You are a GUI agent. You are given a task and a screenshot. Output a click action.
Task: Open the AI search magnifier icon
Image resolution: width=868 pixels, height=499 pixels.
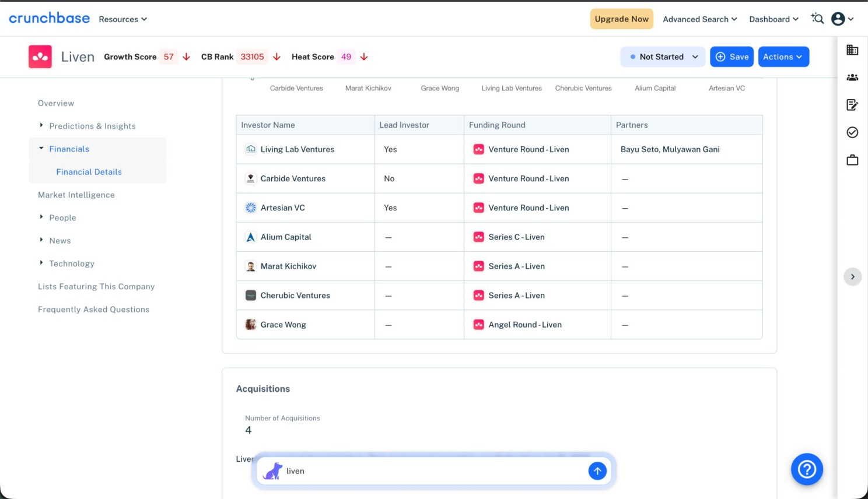coord(817,19)
